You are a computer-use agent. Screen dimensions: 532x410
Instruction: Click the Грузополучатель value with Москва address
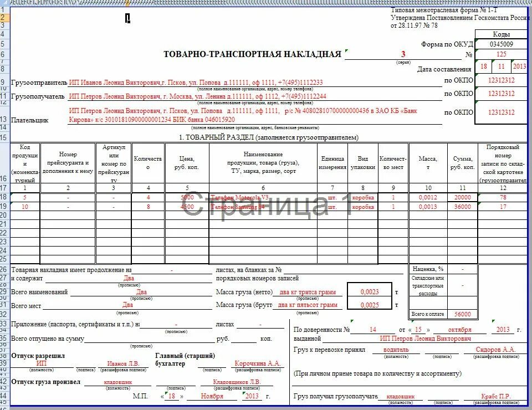197,96
